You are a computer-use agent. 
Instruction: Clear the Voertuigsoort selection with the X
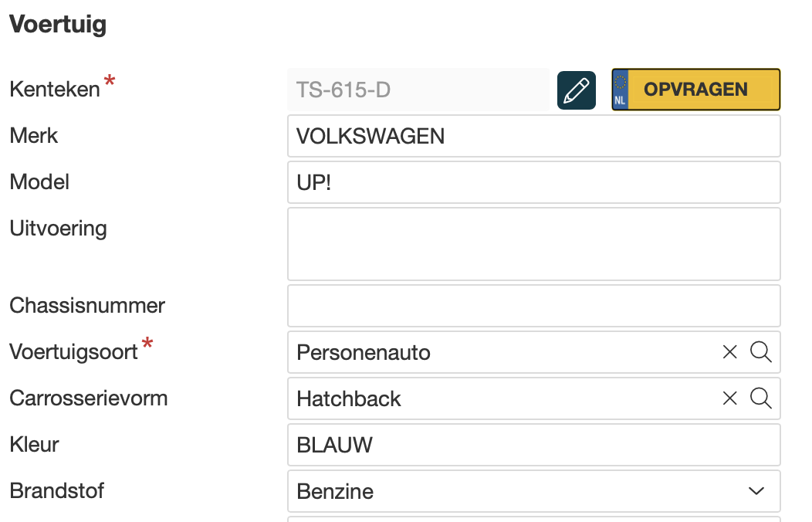(x=729, y=352)
